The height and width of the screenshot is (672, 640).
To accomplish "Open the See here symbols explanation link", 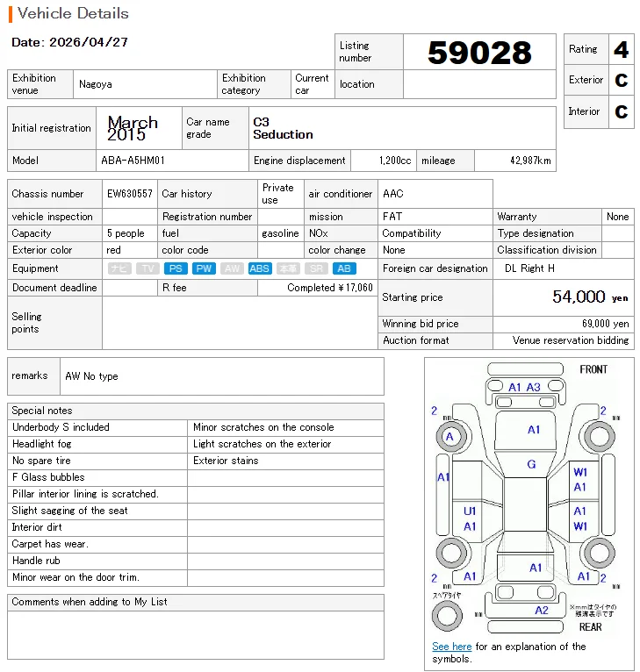I will 452,647.
